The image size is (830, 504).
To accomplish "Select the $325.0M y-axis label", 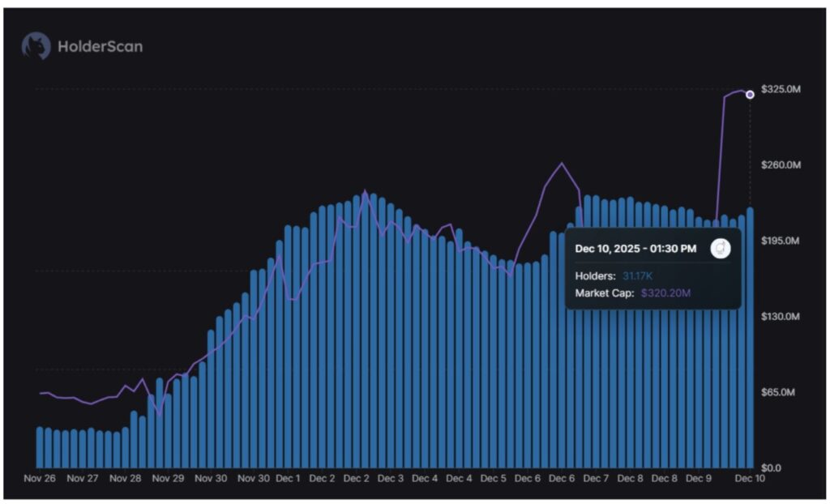I will [781, 89].
